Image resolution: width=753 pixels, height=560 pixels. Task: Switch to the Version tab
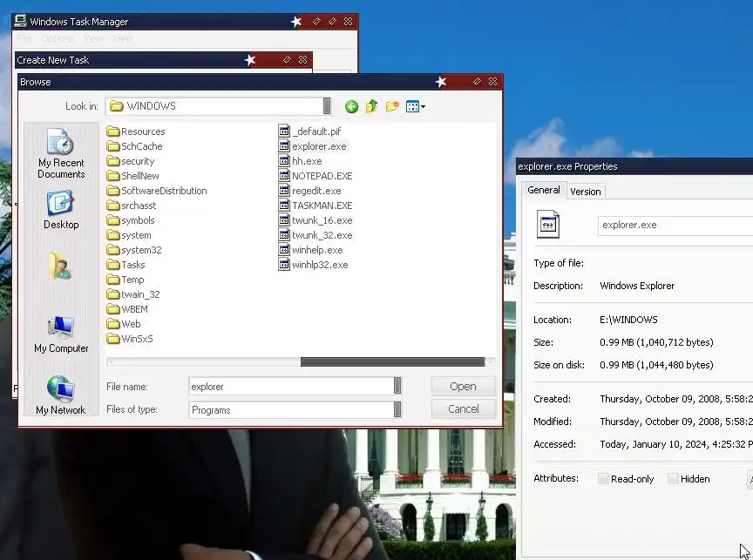point(586,192)
